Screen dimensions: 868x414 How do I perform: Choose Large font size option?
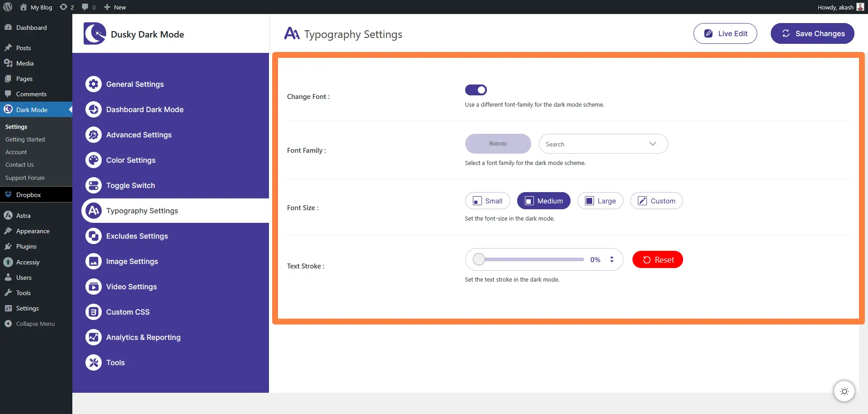pos(600,201)
